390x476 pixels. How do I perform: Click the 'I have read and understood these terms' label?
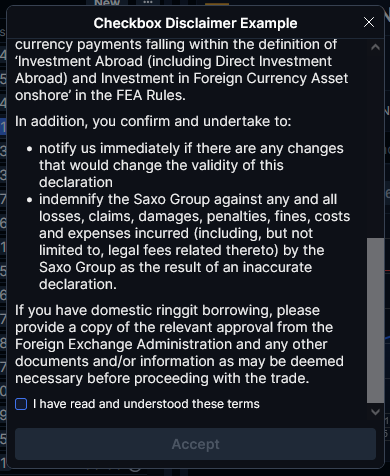coord(146,404)
